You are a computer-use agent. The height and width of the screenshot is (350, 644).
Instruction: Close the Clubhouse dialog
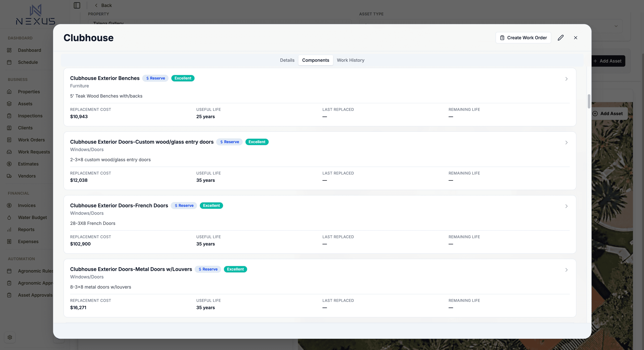click(576, 38)
